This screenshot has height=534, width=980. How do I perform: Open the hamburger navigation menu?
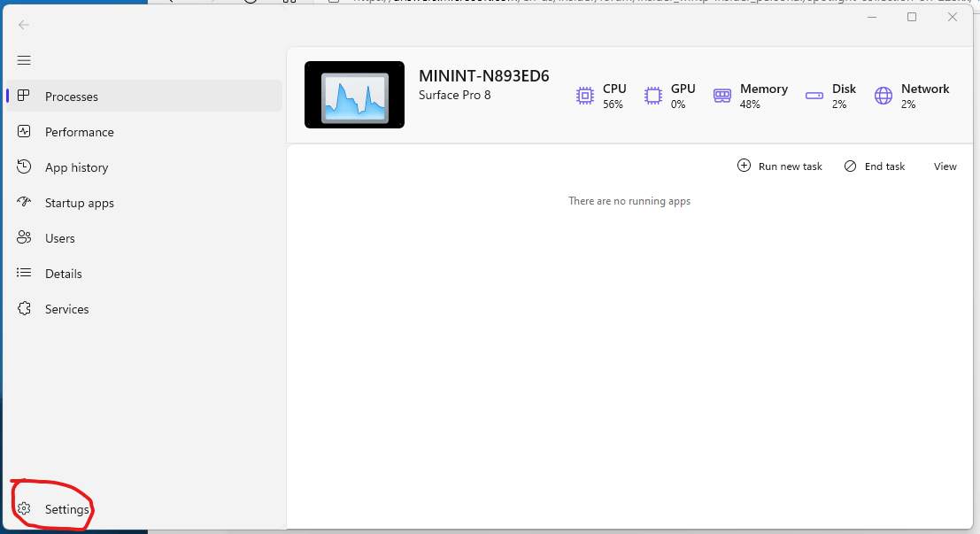[x=24, y=60]
